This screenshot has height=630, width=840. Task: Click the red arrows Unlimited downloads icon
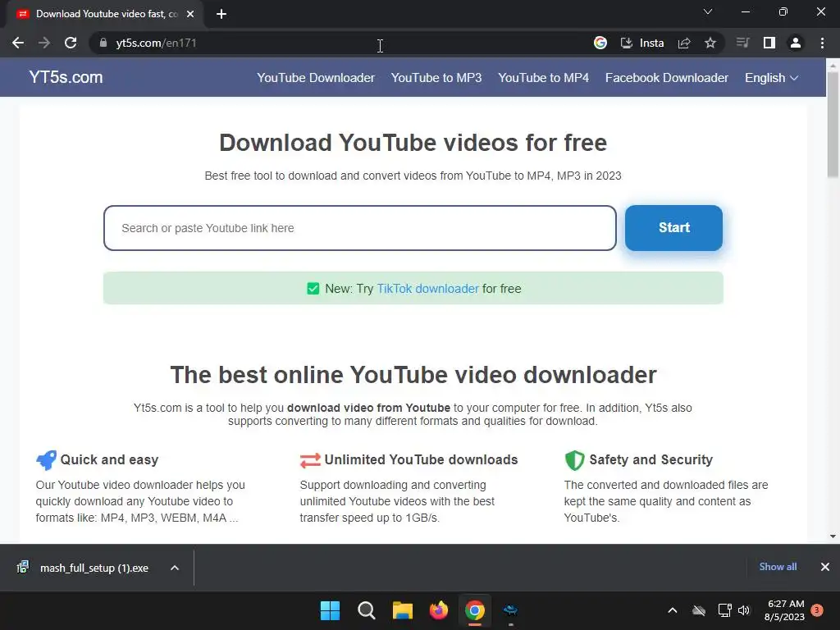point(310,460)
